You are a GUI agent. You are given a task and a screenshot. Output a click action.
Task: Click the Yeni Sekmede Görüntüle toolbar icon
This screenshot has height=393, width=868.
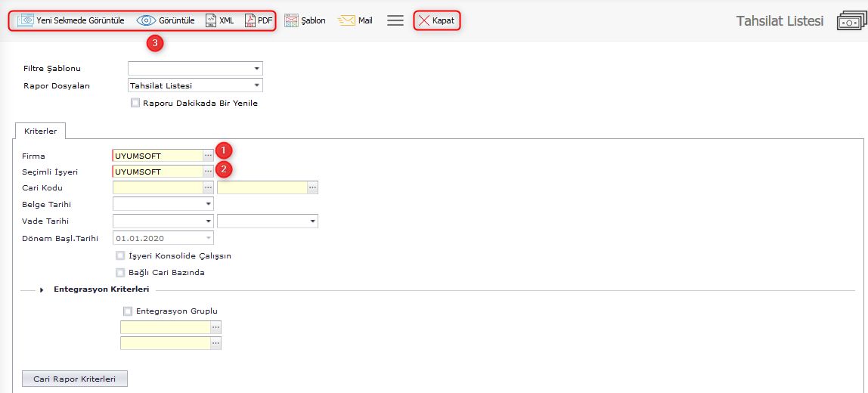pyautogui.click(x=26, y=20)
